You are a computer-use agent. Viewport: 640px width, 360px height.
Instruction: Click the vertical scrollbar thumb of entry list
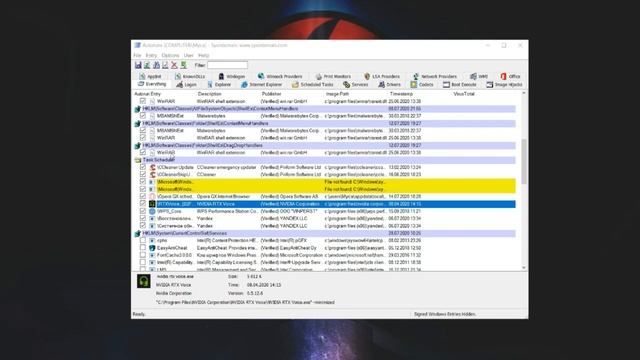[x=524, y=161]
